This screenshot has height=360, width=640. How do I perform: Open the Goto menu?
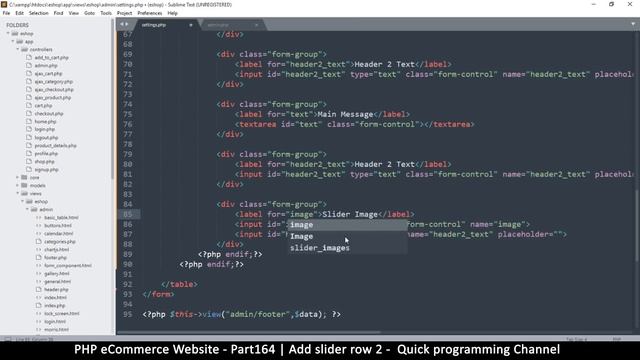[89, 13]
